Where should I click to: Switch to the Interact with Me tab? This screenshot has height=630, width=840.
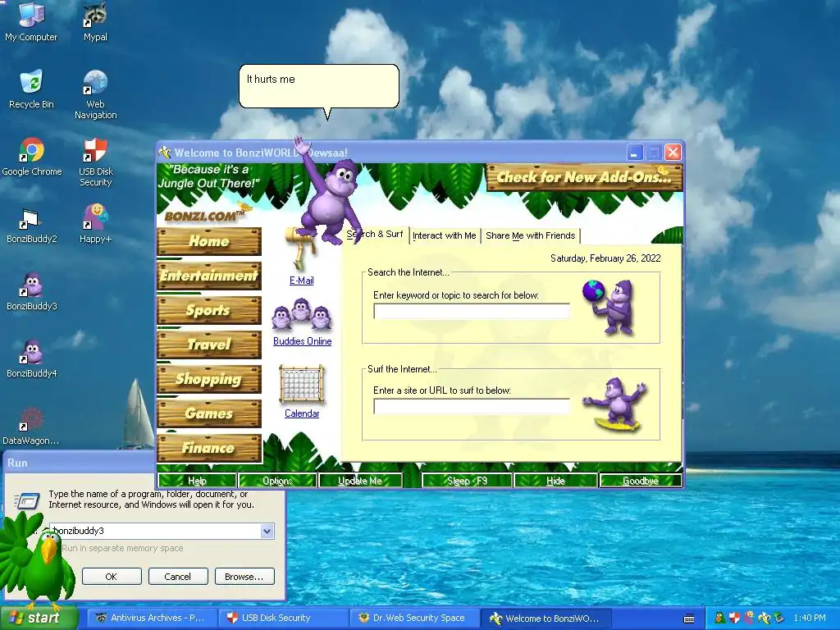point(444,235)
